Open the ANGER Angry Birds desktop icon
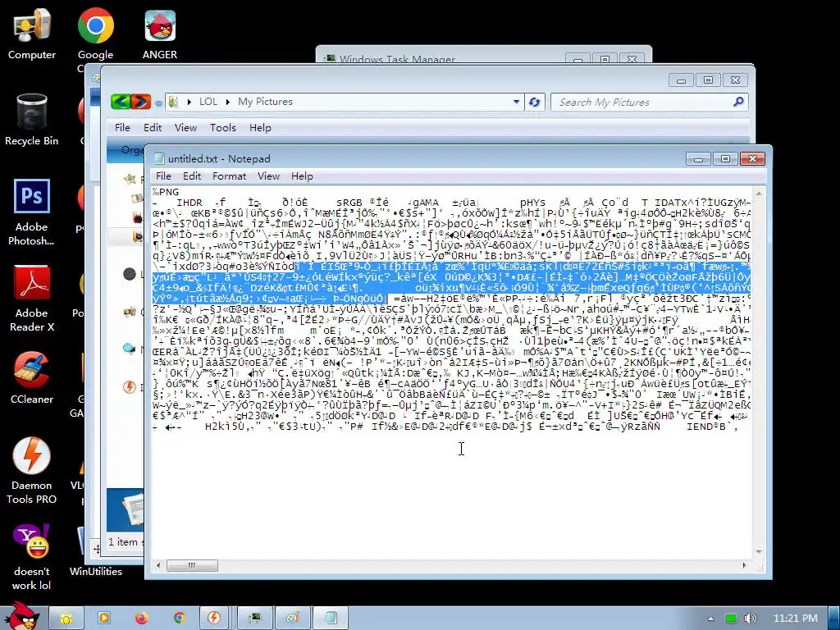Viewport: 840px width, 630px height. [x=160, y=33]
